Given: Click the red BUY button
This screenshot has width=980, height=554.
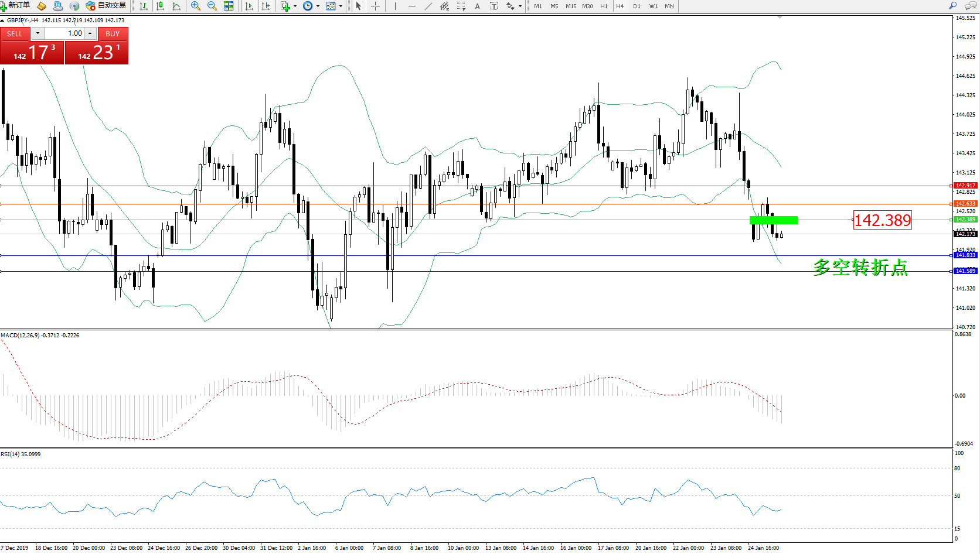Looking at the screenshot, I should pyautogui.click(x=113, y=33).
